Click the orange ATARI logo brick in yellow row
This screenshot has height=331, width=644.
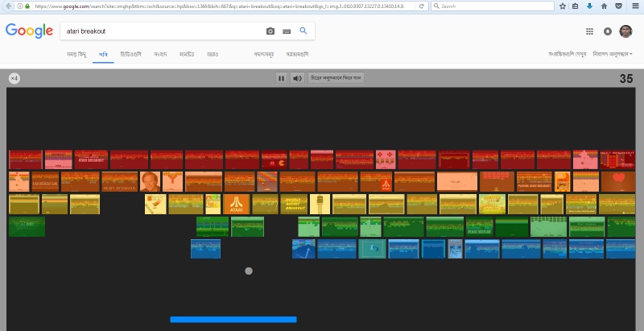click(x=237, y=205)
